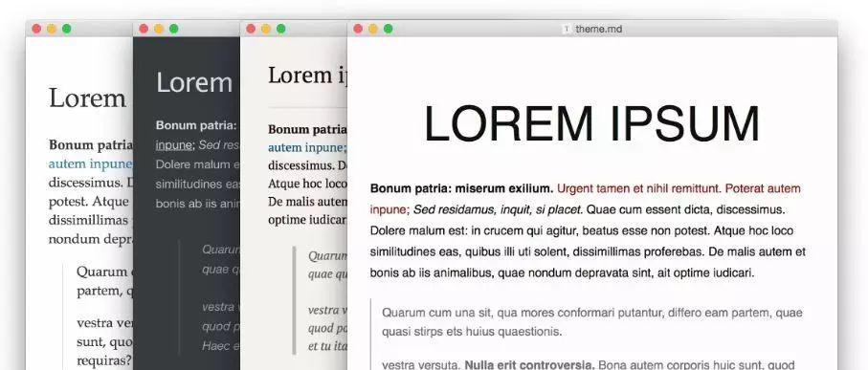Close the third serif-font window

point(251,29)
